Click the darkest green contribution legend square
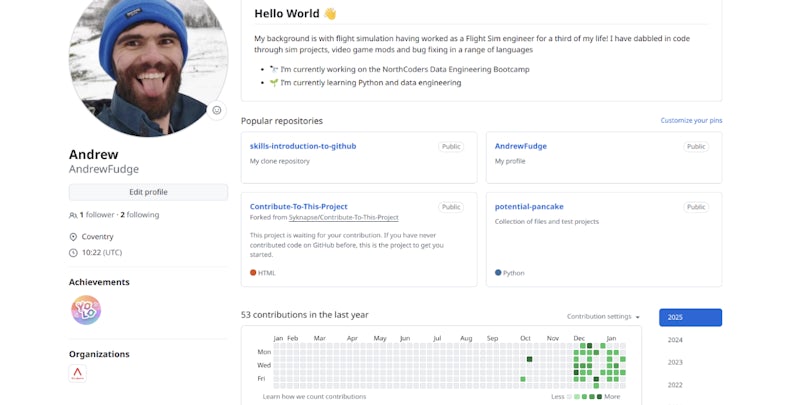 click(x=600, y=397)
